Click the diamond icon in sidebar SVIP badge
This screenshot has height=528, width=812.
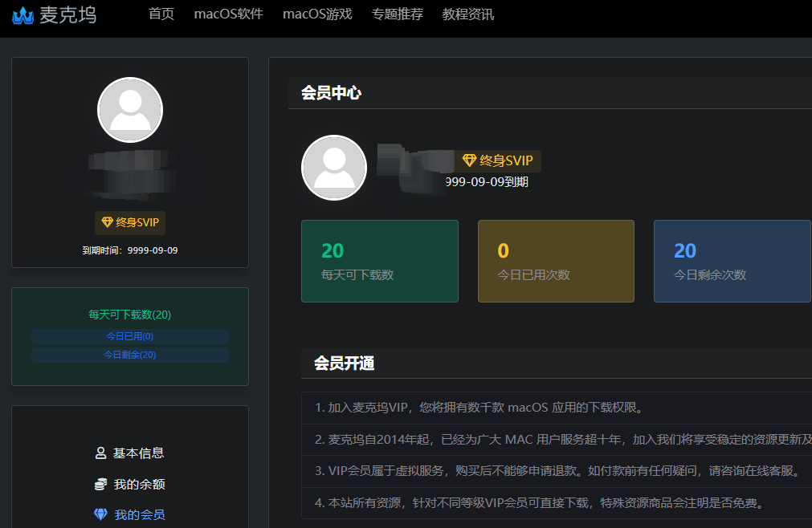click(107, 222)
